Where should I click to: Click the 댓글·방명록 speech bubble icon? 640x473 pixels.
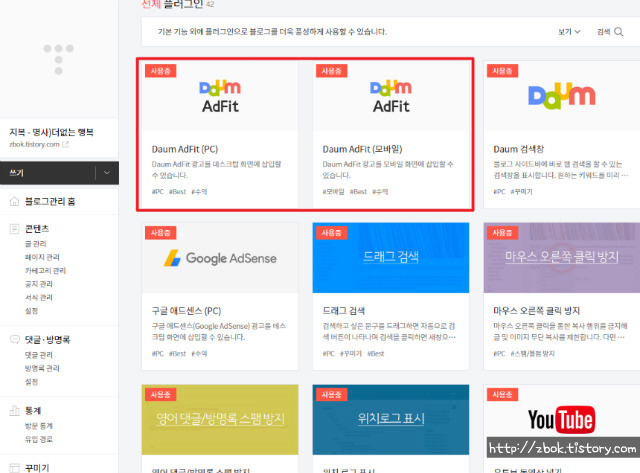(x=14, y=340)
